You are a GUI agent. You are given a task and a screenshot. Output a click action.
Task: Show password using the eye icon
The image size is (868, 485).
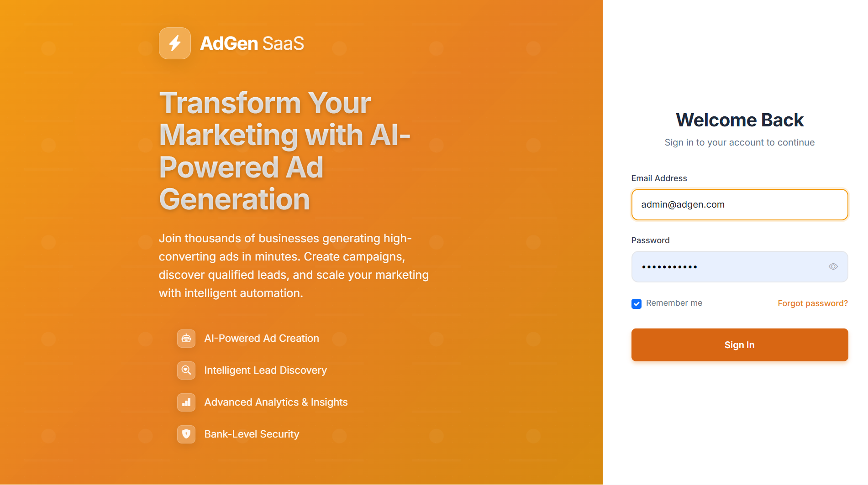[x=833, y=266]
